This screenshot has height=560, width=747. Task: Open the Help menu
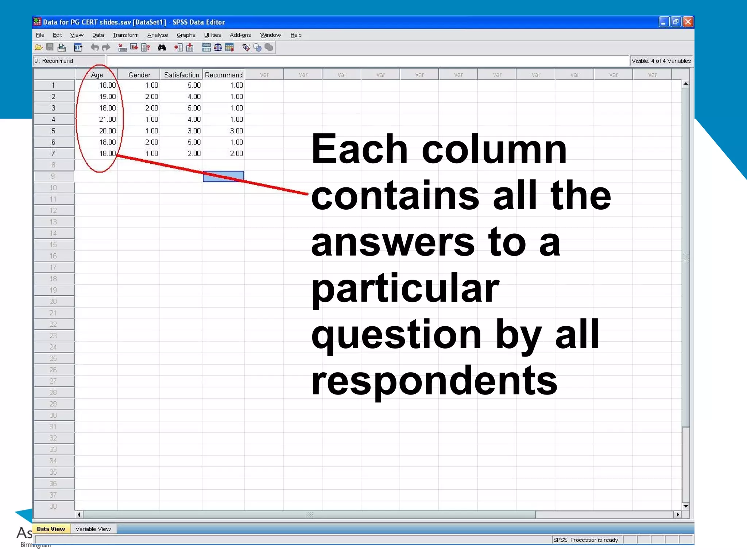click(x=296, y=35)
